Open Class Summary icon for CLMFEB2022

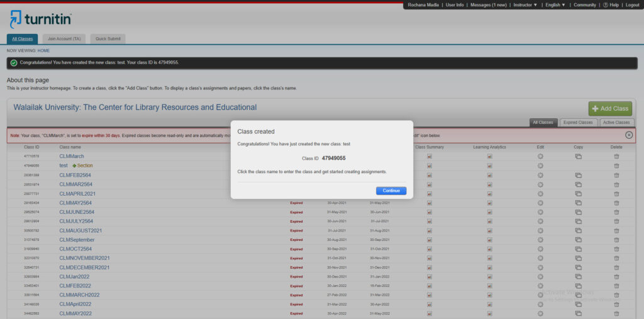pos(429,286)
